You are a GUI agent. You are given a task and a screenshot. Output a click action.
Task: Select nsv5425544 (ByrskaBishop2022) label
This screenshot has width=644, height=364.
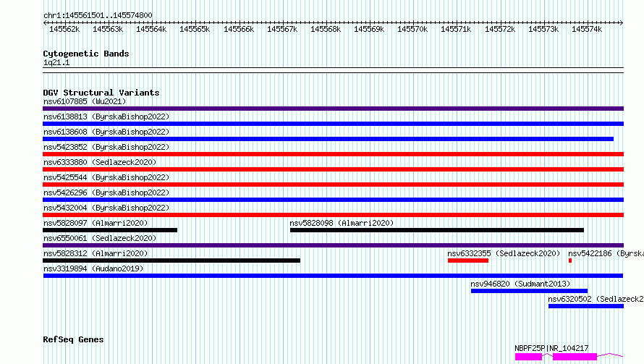click(x=106, y=177)
